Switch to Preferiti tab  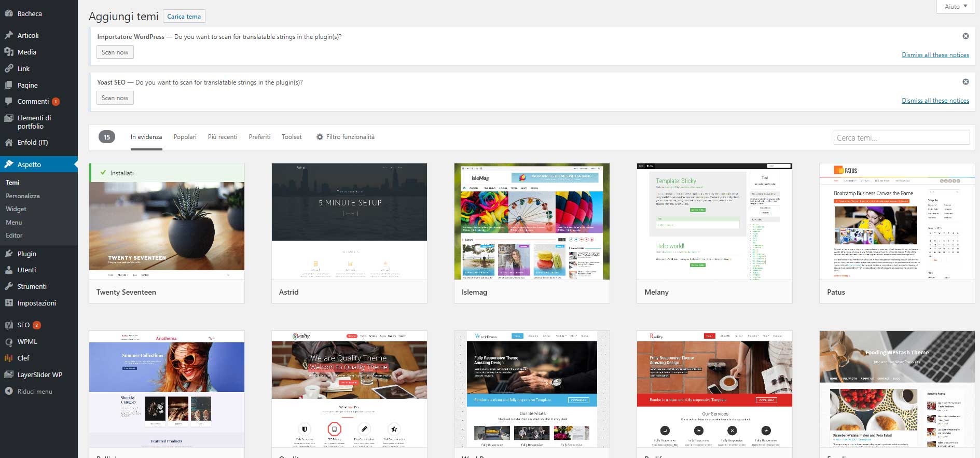pos(259,137)
